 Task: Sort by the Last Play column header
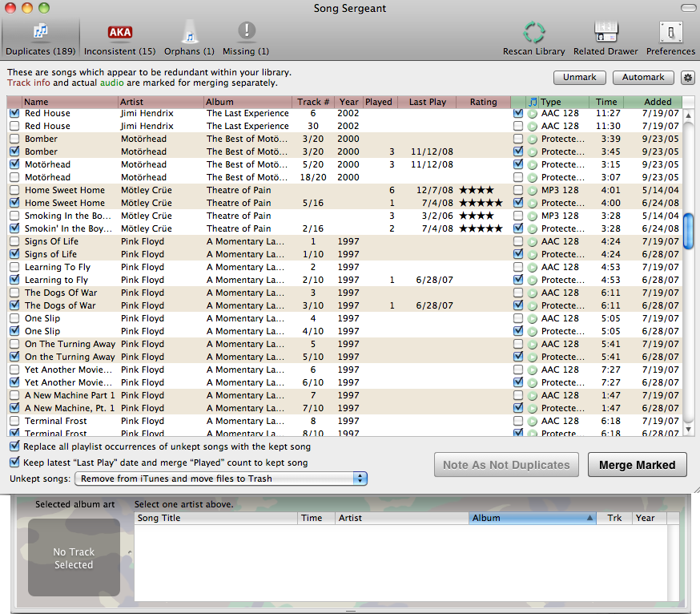pos(427,102)
